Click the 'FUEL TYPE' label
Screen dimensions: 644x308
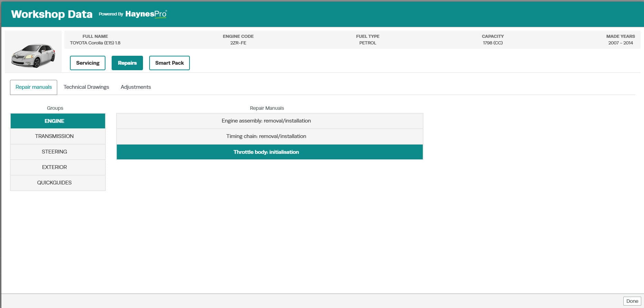368,36
